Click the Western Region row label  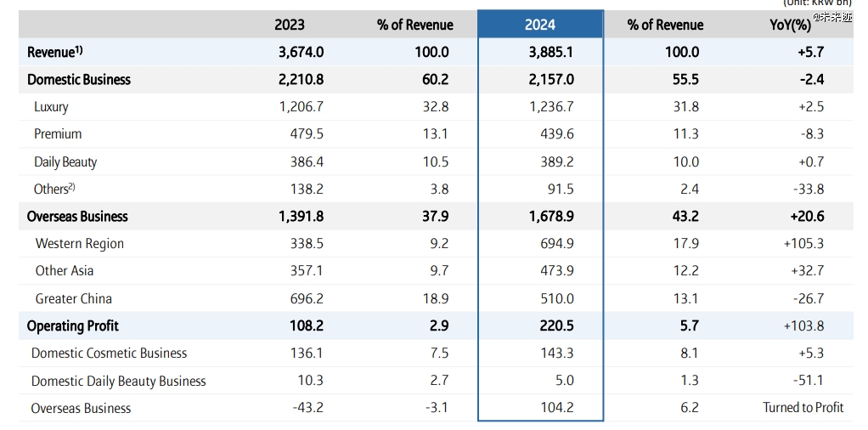point(80,244)
